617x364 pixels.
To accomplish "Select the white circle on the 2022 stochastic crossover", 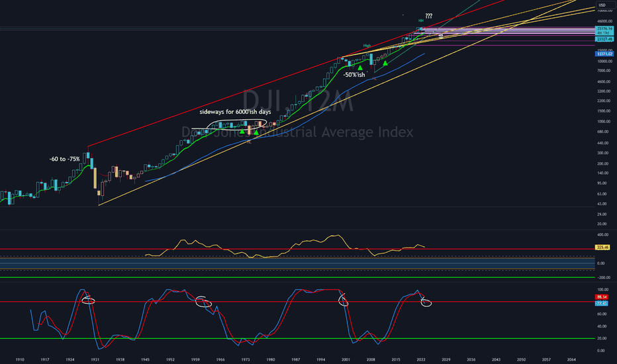I will [x=426, y=302].
